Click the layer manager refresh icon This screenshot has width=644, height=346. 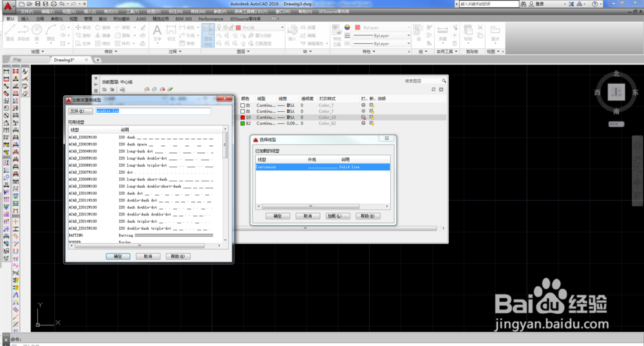[433, 89]
